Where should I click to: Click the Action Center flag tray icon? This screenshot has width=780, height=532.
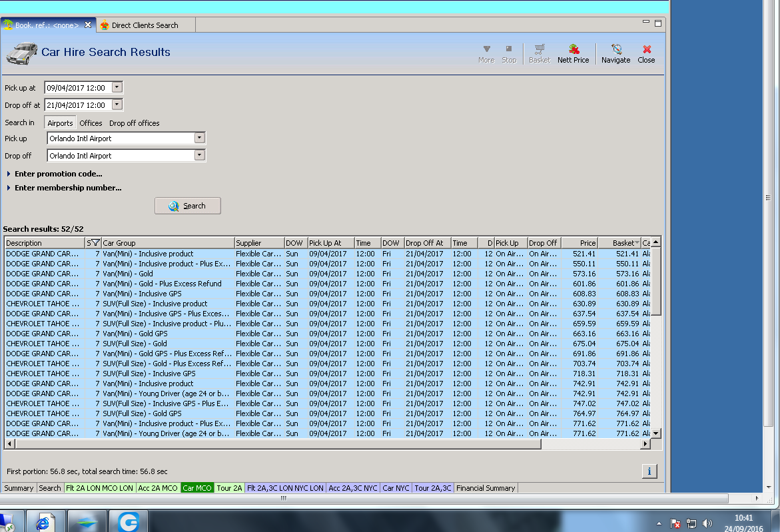point(675,523)
